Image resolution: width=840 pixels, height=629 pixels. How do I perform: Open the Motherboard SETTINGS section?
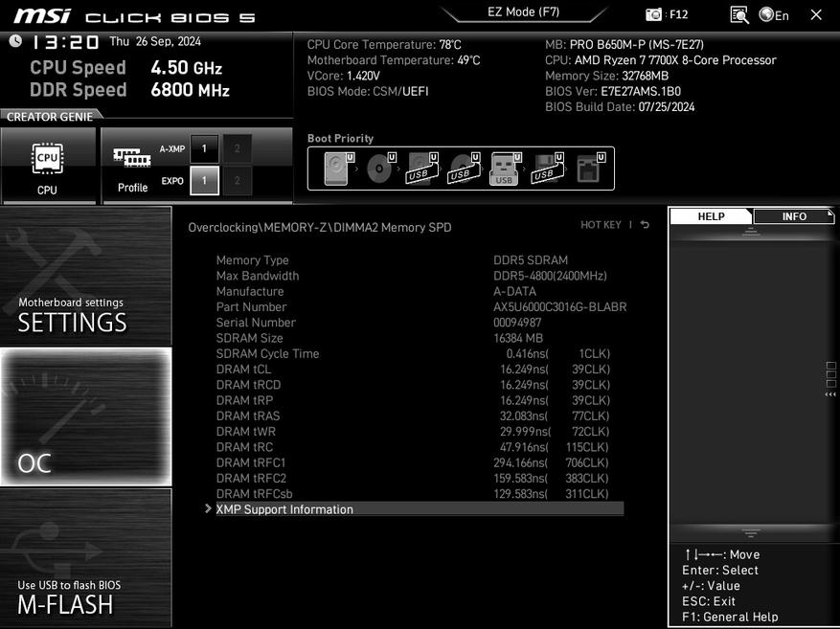[x=85, y=276]
